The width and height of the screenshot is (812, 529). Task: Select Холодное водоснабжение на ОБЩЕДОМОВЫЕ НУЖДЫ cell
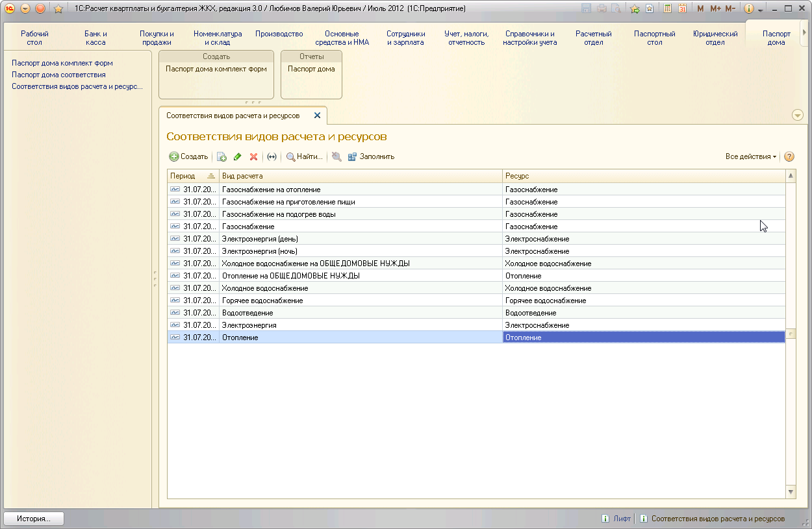(x=361, y=264)
